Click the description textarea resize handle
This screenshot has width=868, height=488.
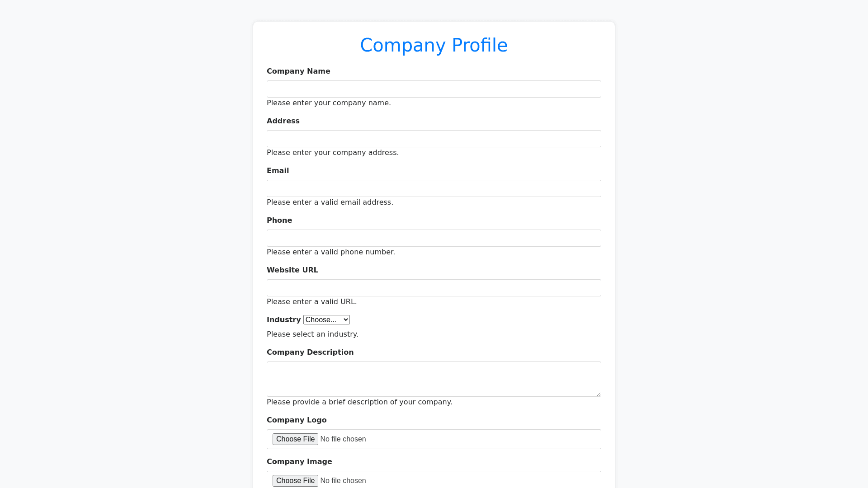tap(599, 394)
